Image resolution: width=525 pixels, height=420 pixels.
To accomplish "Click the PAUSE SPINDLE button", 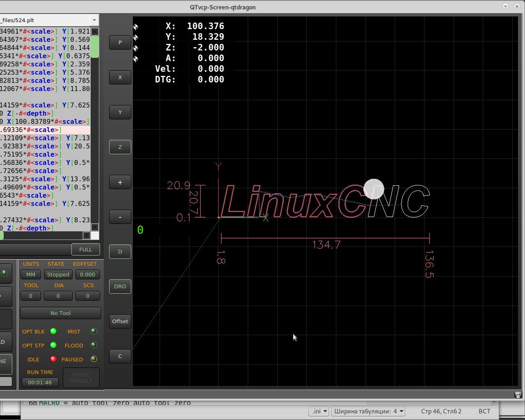I will click(x=81, y=378).
